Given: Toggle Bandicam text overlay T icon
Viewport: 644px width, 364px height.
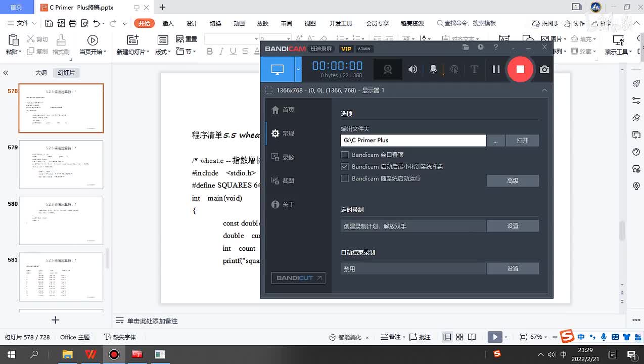Looking at the screenshot, I should 474,69.
